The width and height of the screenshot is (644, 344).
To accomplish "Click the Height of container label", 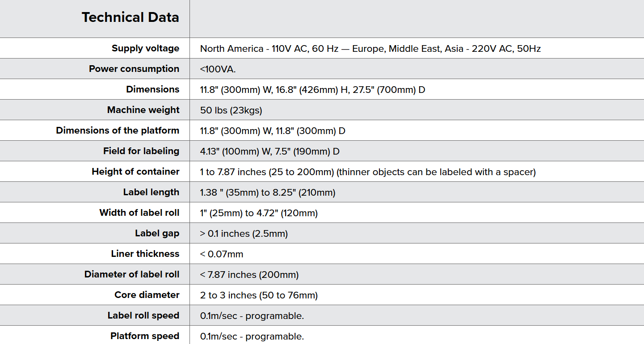I will pyautogui.click(x=135, y=172).
